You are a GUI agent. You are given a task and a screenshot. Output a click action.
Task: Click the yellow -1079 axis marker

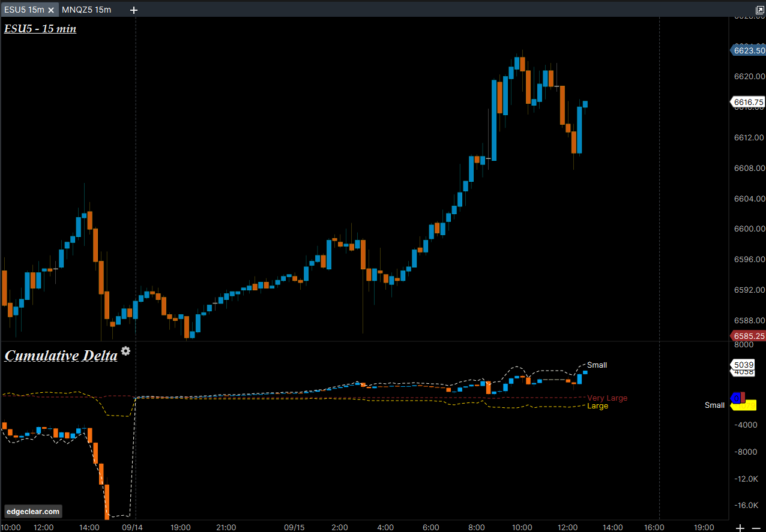tap(748, 406)
